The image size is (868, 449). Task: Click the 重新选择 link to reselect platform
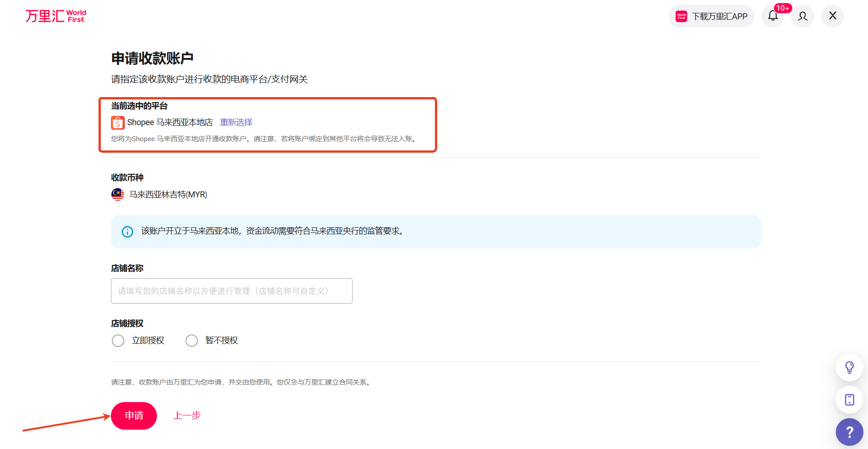[236, 122]
